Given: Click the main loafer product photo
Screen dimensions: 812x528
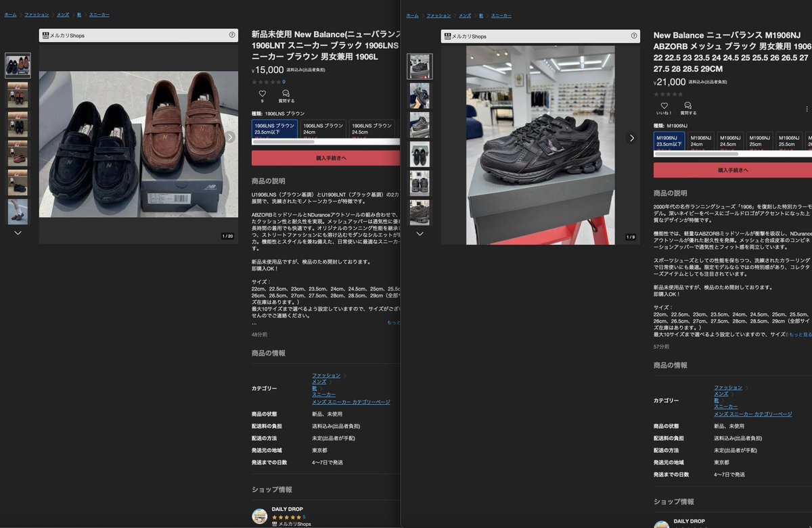Looking at the screenshot, I should pos(139,144).
